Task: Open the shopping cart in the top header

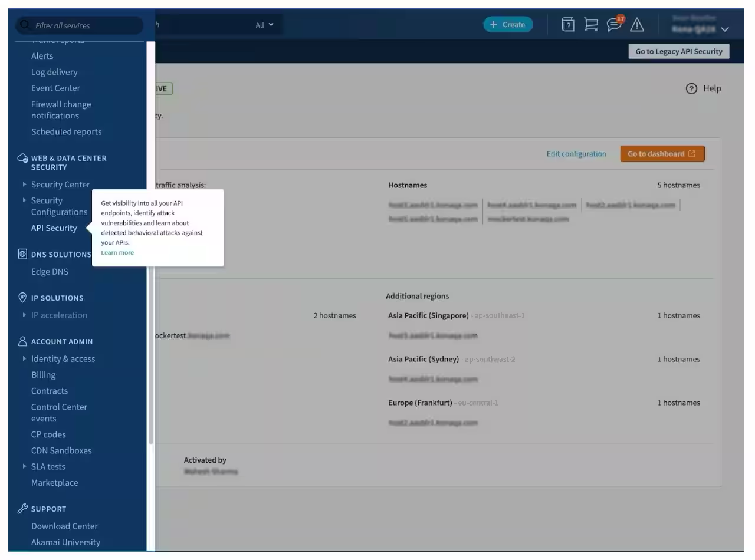Action: 591,24
